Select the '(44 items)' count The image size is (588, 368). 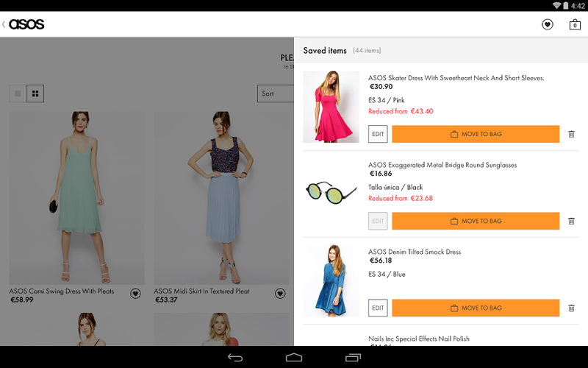[x=367, y=50]
